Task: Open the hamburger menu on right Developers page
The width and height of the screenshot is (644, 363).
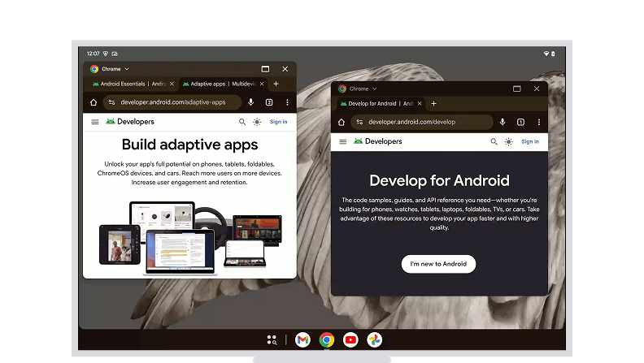Action: click(x=342, y=141)
